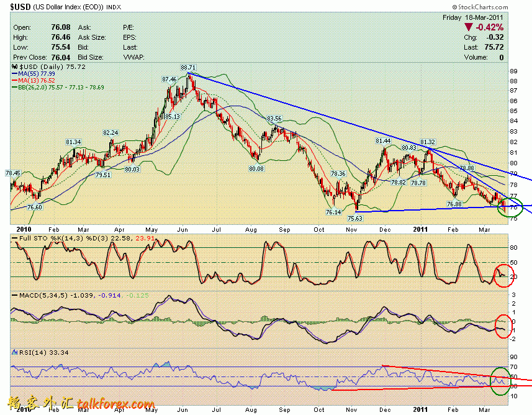Click the blue MACD signal value -0.914
The width and height of the screenshot is (532, 415).
click(110, 296)
